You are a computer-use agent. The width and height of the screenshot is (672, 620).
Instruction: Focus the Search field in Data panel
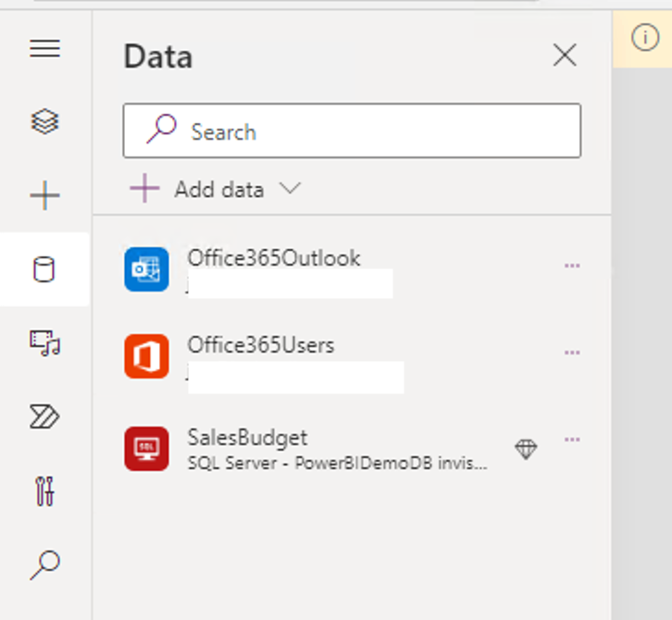[x=352, y=130]
